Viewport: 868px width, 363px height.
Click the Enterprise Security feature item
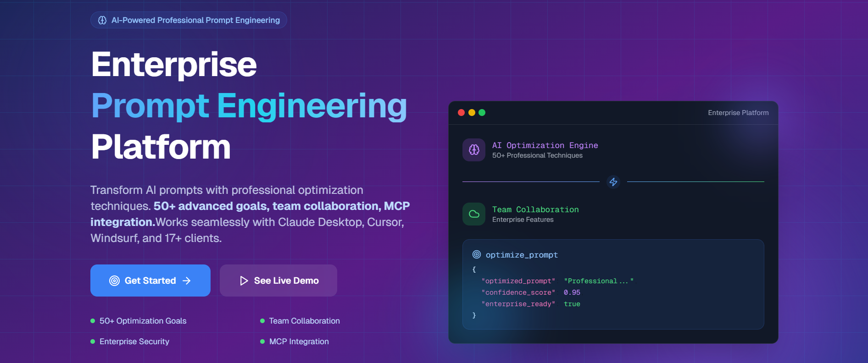click(x=130, y=341)
